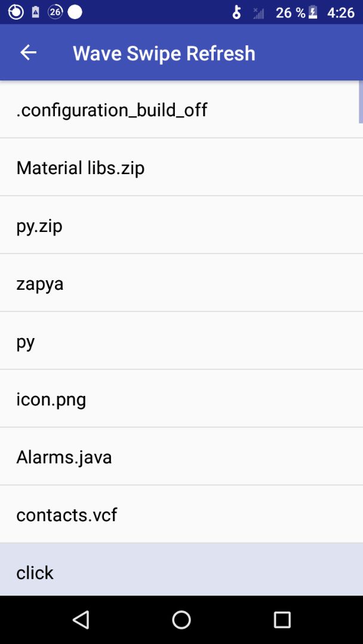Tap the circled 26 notification icon
Image resolution: width=363 pixels, height=644 pixels.
pos(55,12)
